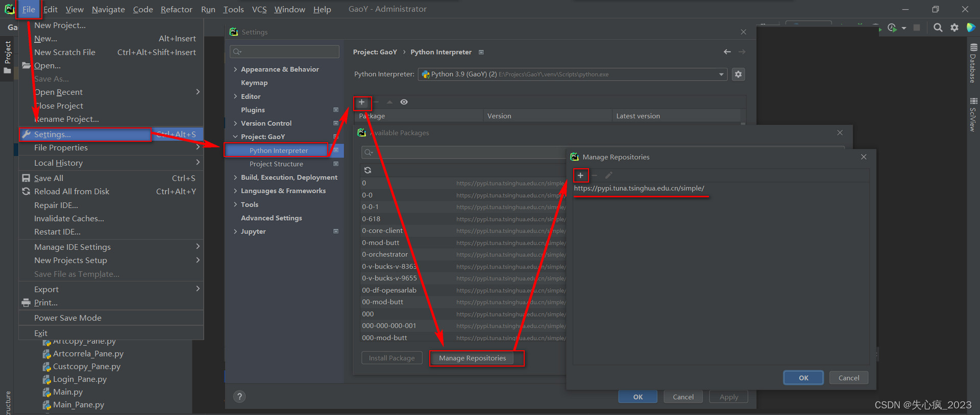Open the Navigate menu
This screenshot has height=415, width=980.
pyautogui.click(x=108, y=9)
